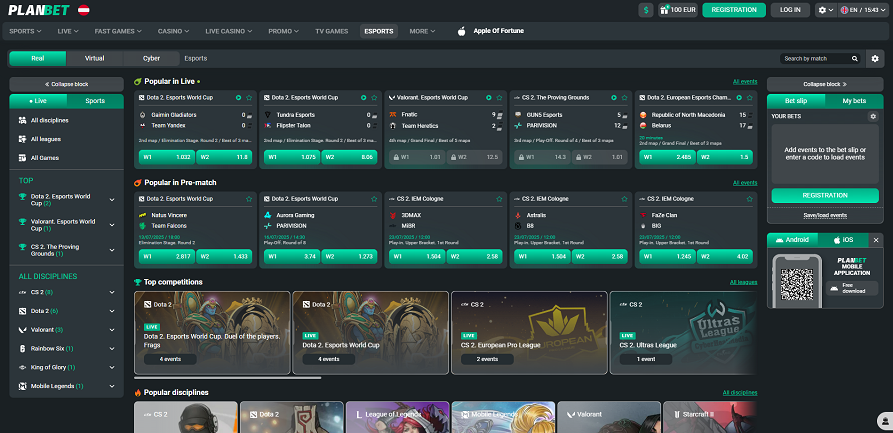Click the Mobile Legends discipline icon
The image size is (893, 433).
(x=22, y=386)
